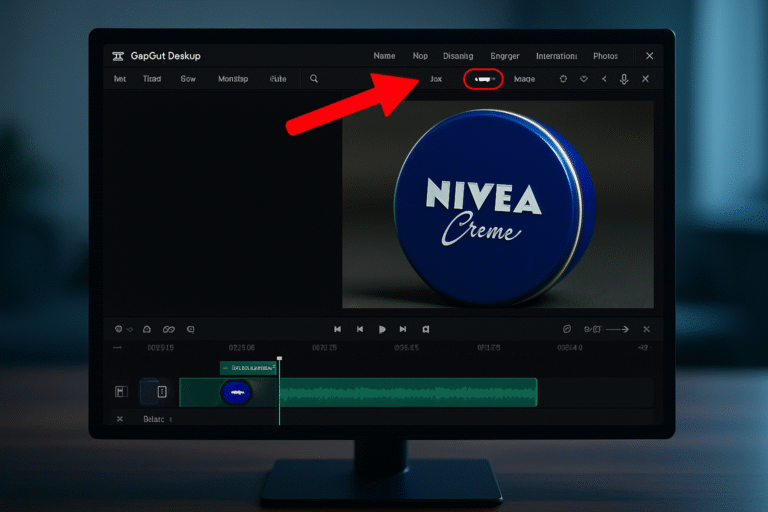This screenshot has height=512, width=768.
Task: Open the Name menu
Action: tap(384, 56)
